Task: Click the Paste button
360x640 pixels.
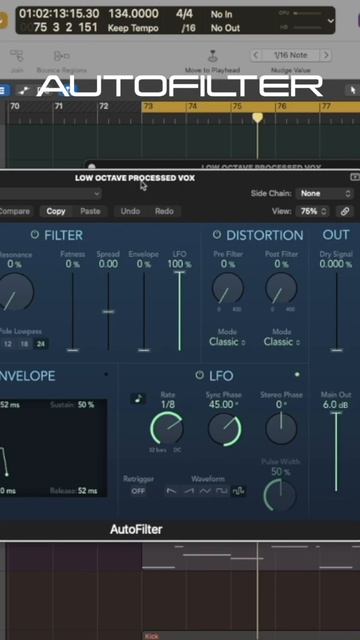Action: click(90, 211)
